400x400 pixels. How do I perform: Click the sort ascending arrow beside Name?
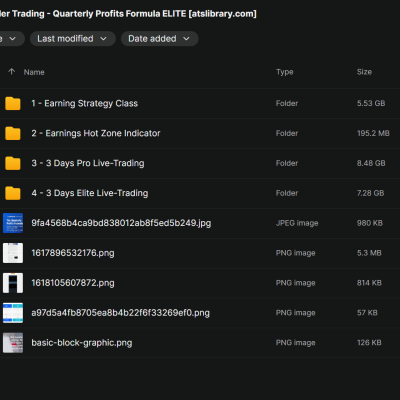[x=12, y=72]
